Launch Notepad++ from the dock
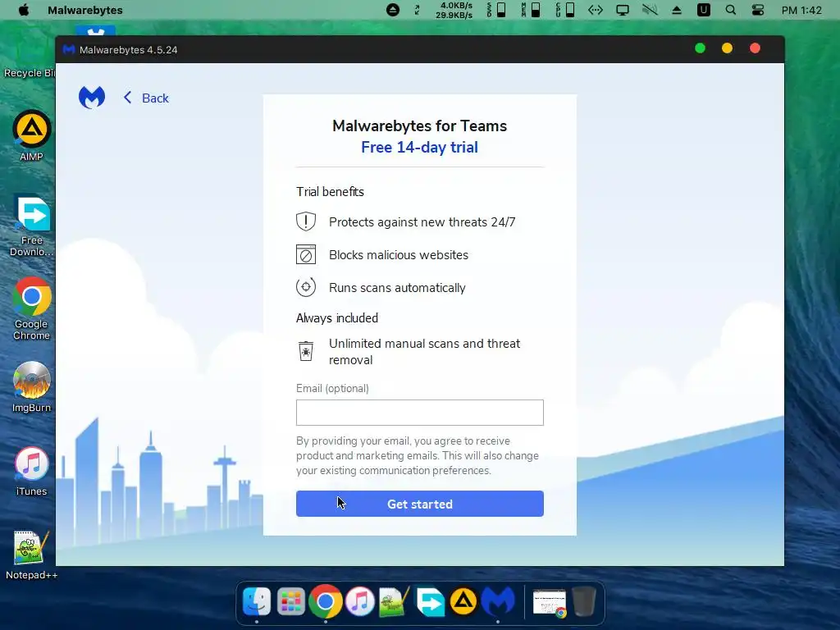Screen dimensions: 840x630 coord(395,601)
